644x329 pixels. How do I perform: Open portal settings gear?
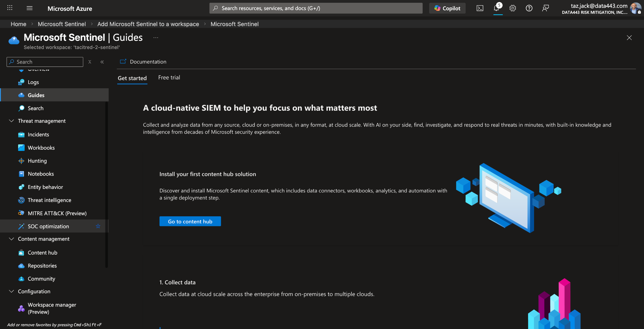[x=513, y=8]
